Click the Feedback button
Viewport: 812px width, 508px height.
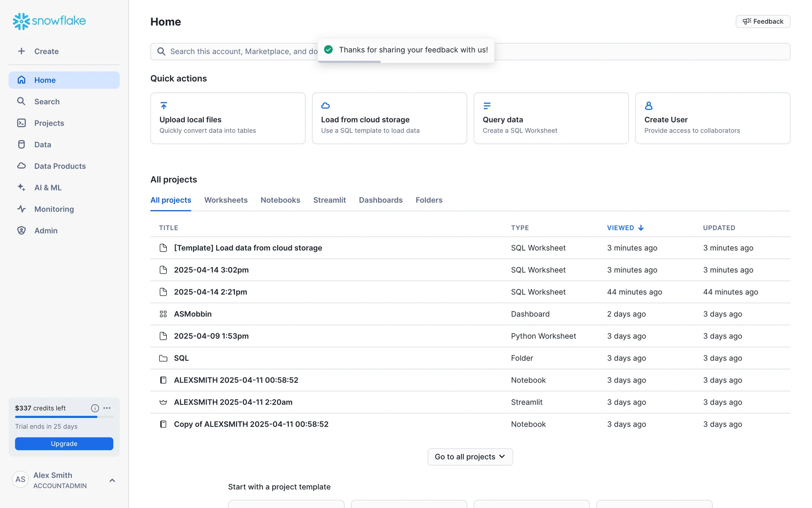pos(763,22)
